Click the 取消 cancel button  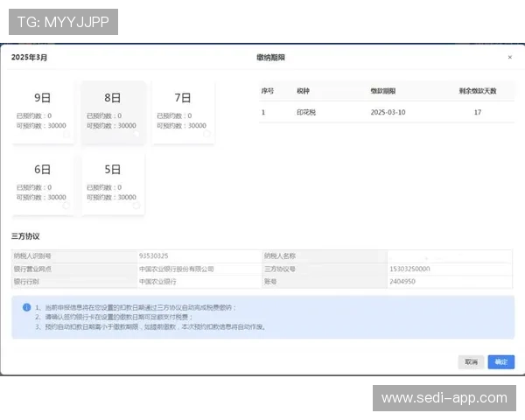[x=471, y=362]
